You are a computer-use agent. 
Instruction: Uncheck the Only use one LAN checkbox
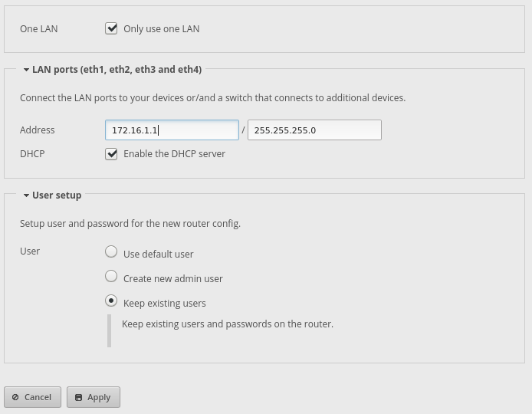click(x=112, y=28)
